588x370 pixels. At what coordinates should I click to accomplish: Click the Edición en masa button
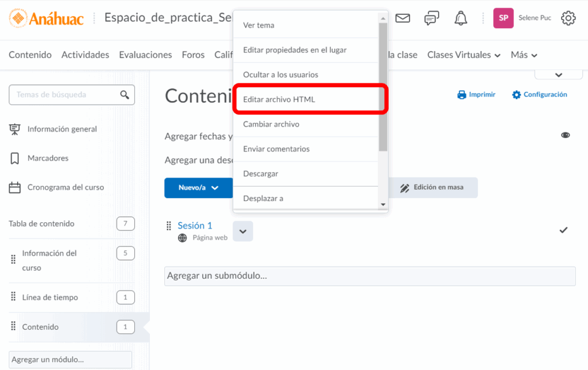pyautogui.click(x=432, y=188)
